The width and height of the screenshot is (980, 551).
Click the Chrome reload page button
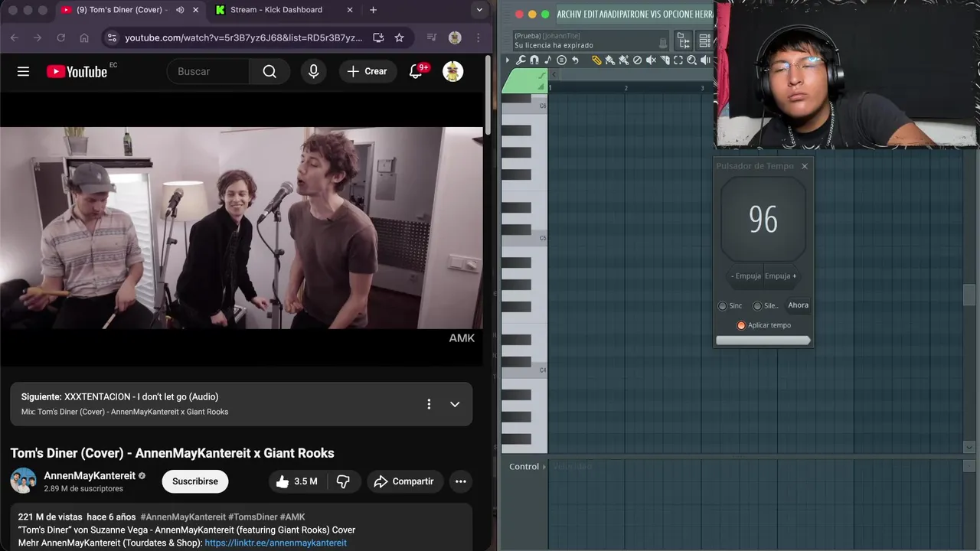click(x=60, y=37)
